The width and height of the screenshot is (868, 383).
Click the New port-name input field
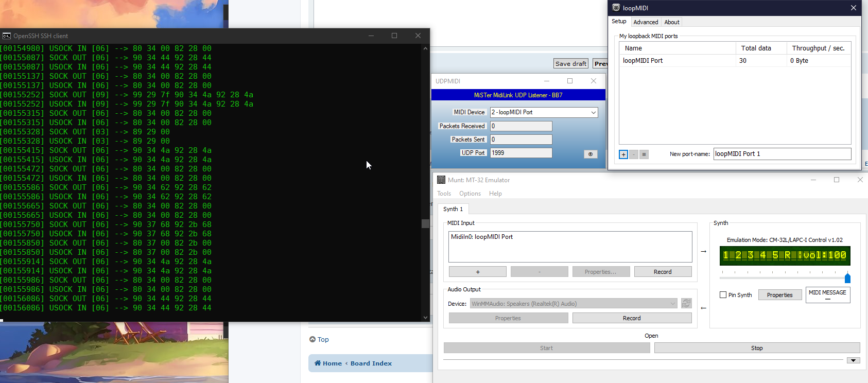pyautogui.click(x=782, y=154)
